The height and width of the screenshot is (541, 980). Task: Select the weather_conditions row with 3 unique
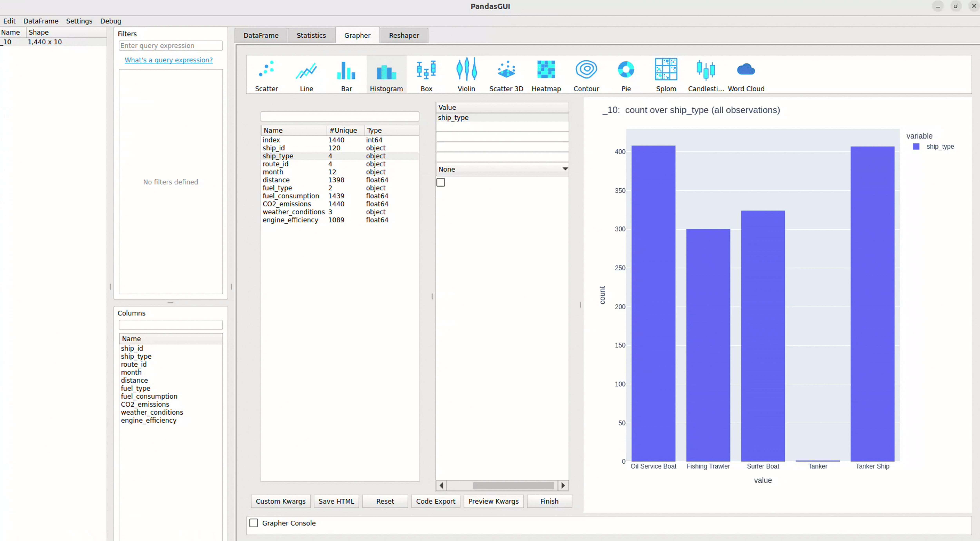click(x=340, y=212)
